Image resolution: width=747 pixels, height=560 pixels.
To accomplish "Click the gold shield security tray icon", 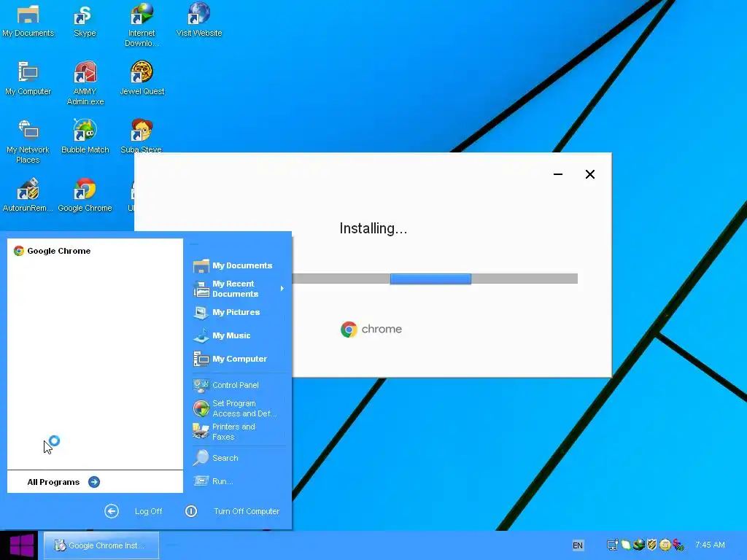I will 651,545.
